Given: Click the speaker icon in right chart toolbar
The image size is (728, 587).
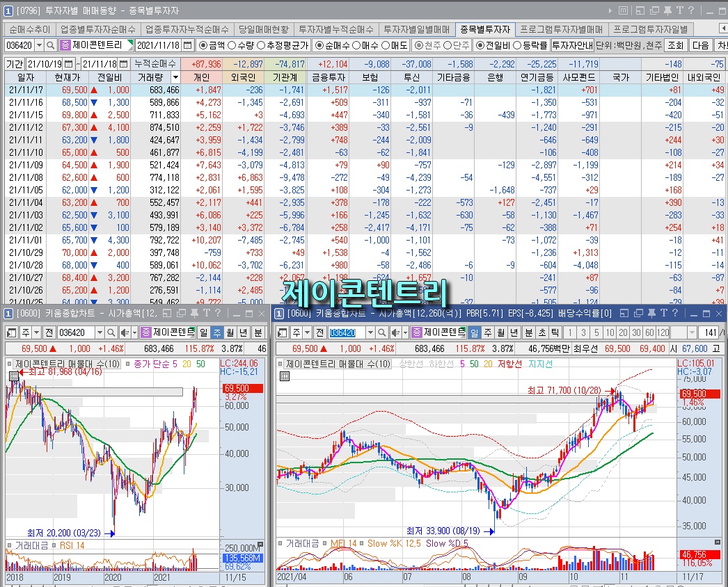Looking at the screenshot, I should 395,332.
